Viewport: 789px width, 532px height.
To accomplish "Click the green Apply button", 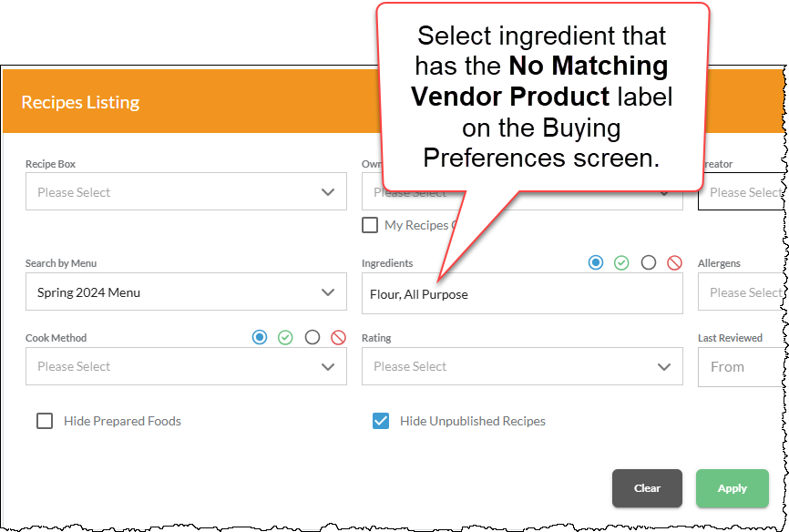I will [x=733, y=488].
